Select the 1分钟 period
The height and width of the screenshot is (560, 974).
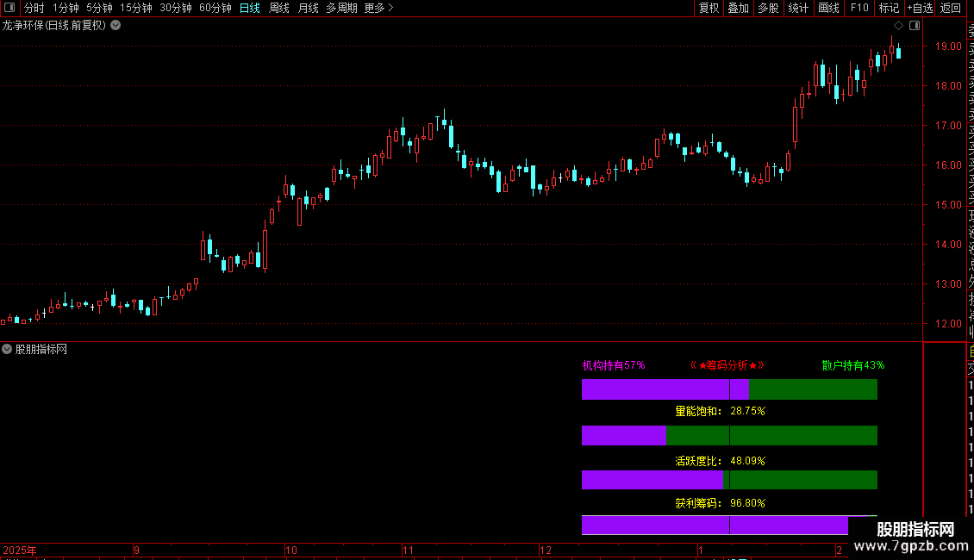66,8
